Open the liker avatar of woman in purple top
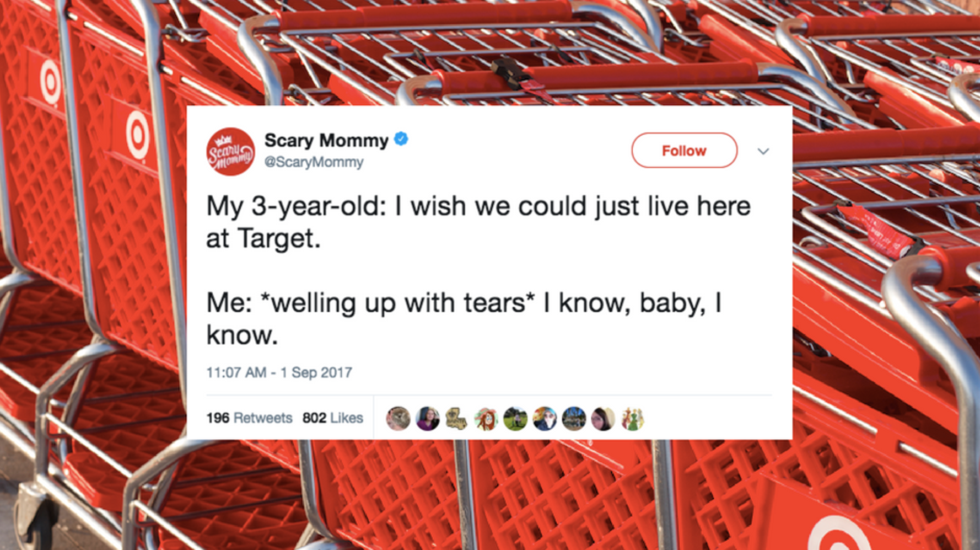 click(x=427, y=419)
